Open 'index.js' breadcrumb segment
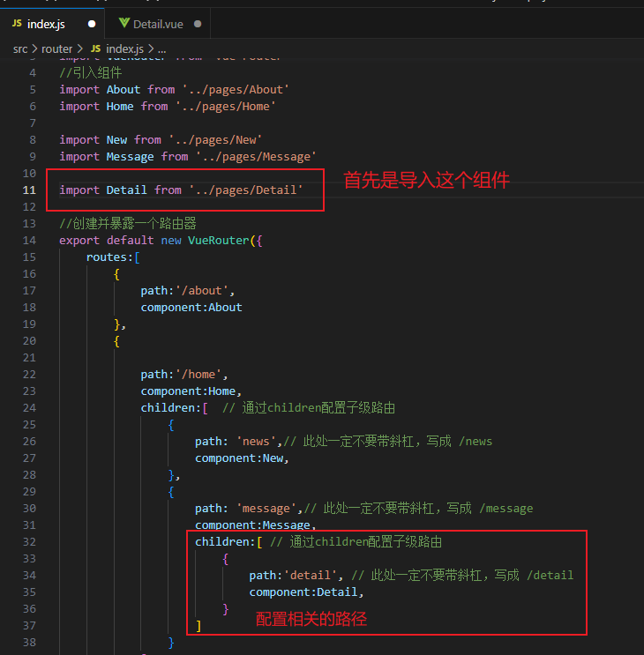This screenshot has height=655, width=644. 124,48
